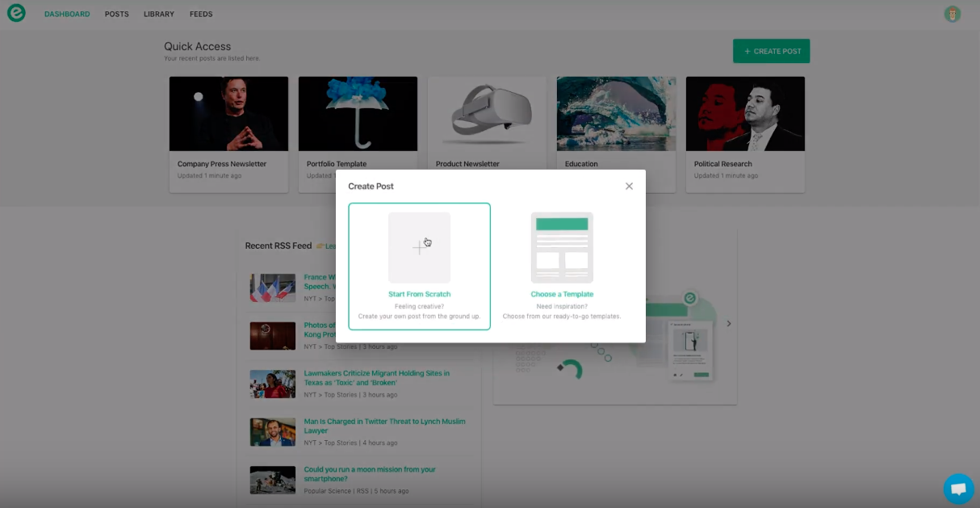Click the Twitter Threat article thumbnail
The width and height of the screenshot is (980, 508).
[273, 432]
